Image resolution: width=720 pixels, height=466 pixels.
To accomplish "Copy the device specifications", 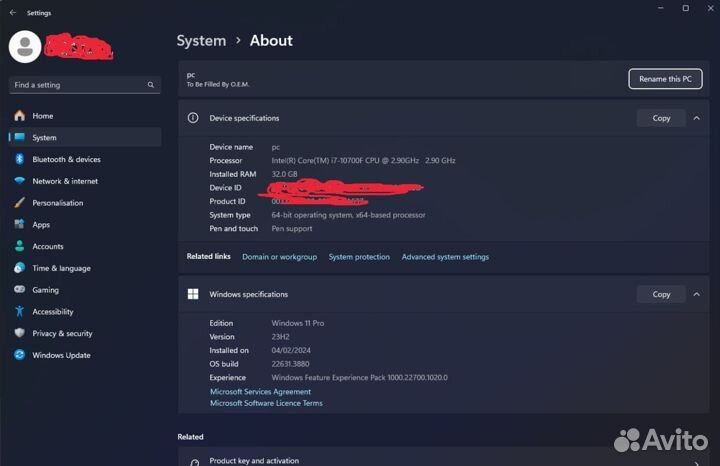I will [x=661, y=118].
